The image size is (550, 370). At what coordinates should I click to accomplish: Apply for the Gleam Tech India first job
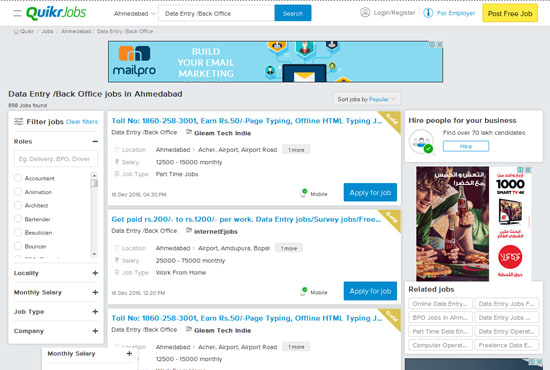(x=370, y=193)
